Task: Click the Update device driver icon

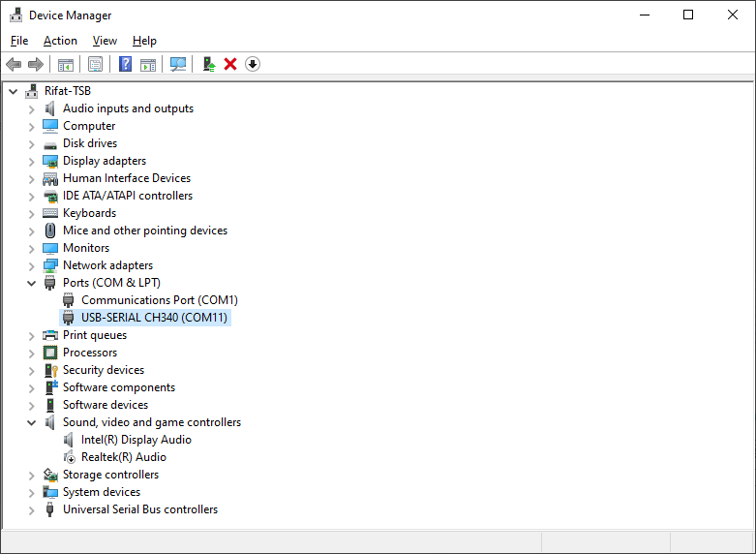Action: click(x=208, y=64)
